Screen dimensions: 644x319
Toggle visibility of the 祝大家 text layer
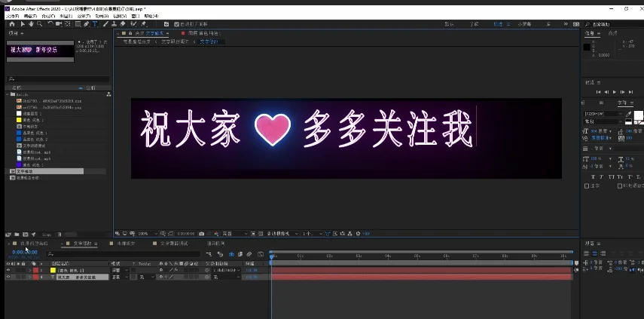click(8, 277)
